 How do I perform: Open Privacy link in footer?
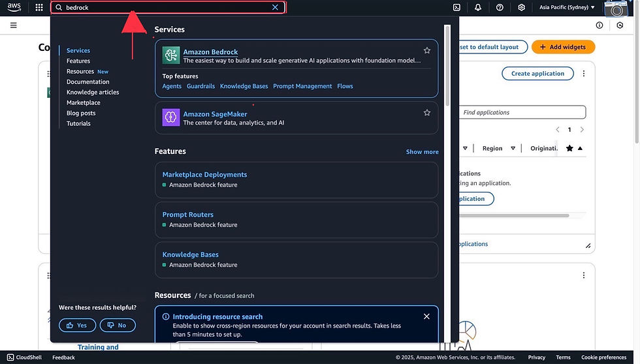coord(537,357)
